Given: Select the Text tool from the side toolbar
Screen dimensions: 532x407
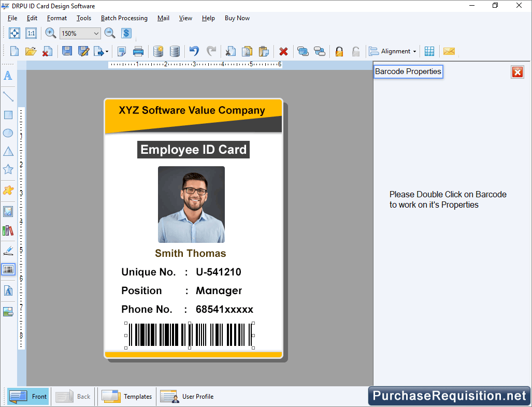Looking at the screenshot, I should coord(8,76).
